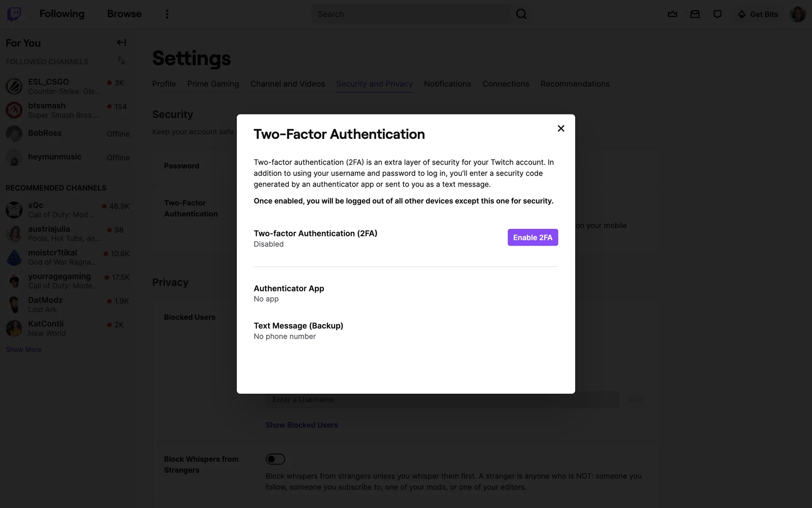
Task: Open the notifications inbox icon
Action: 695,14
